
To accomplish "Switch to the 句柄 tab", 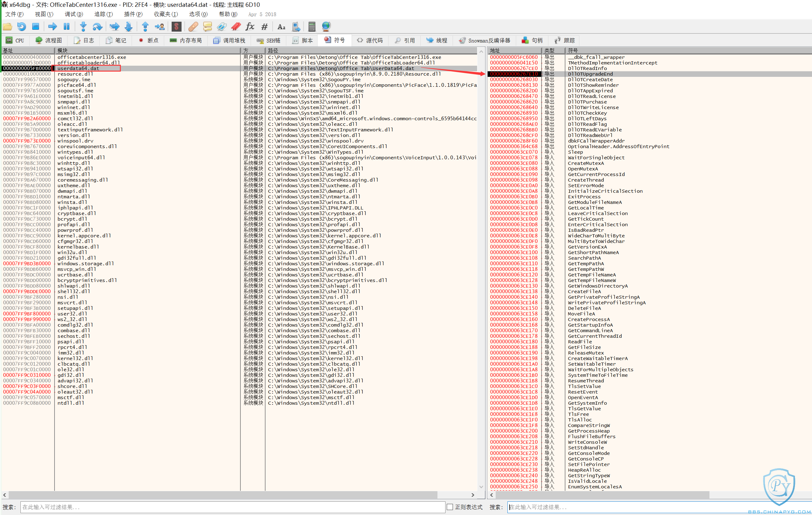I will (533, 41).
